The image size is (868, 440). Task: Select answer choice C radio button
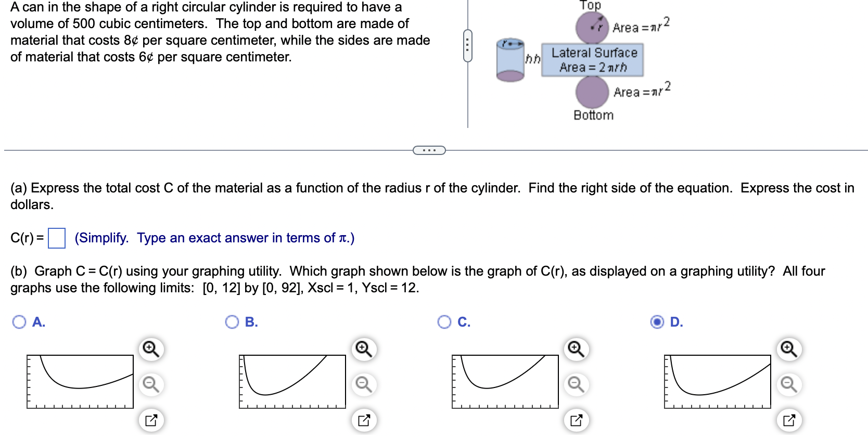(445, 322)
